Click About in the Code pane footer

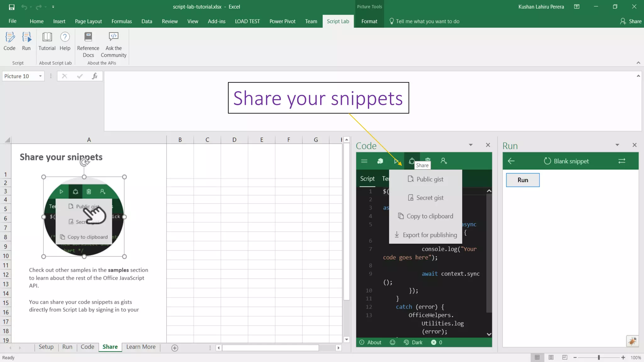pos(370,342)
